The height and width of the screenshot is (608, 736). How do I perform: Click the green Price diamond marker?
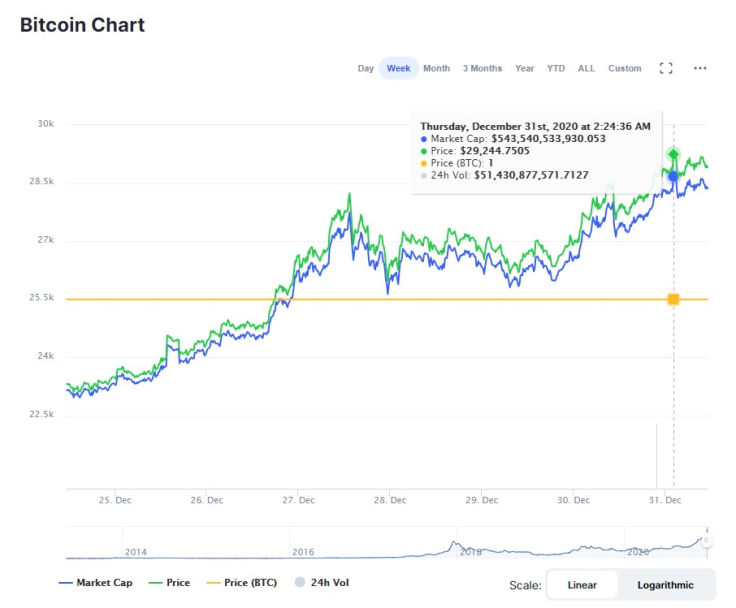[674, 154]
